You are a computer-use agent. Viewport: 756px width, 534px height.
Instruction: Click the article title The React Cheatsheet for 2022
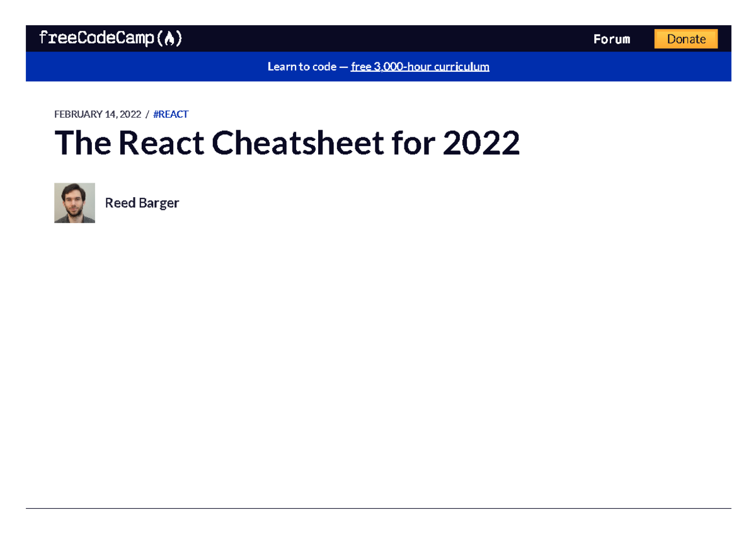point(287,142)
